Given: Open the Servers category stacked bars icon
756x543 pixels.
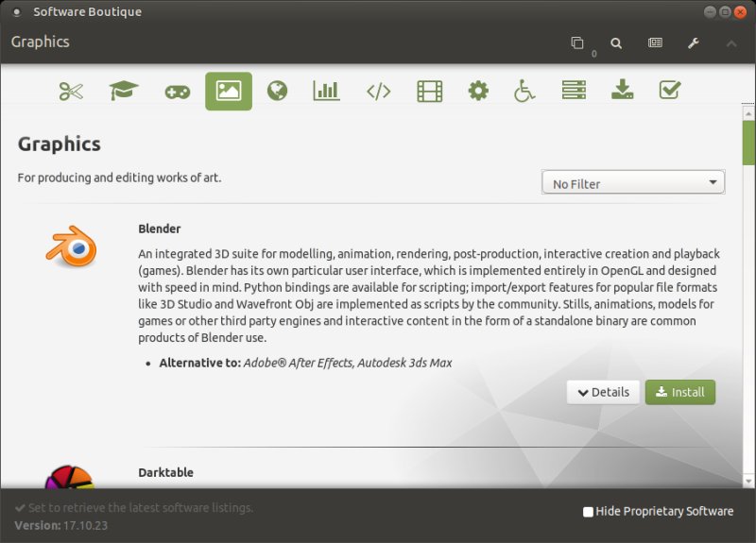Looking at the screenshot, I should click(574, 90).
